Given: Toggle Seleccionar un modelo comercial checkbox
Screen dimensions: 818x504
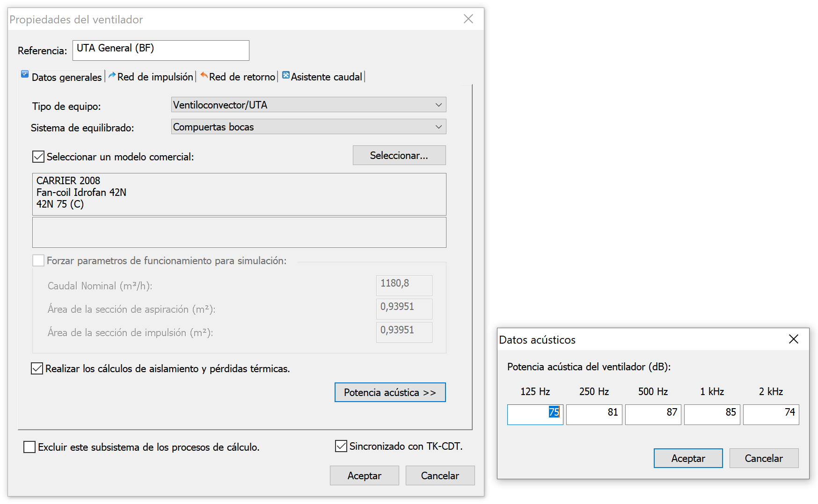Looking at the screenshot, I should click(38, 157).
